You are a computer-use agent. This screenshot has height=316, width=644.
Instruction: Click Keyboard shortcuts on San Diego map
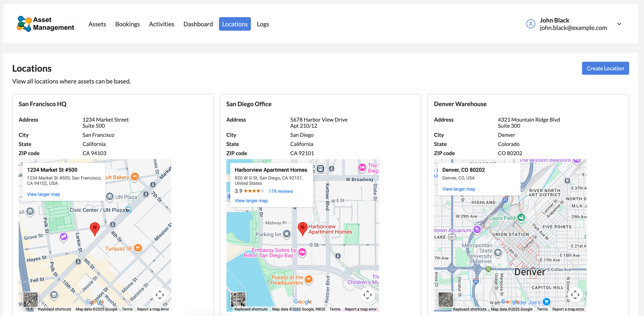point(251,309)
